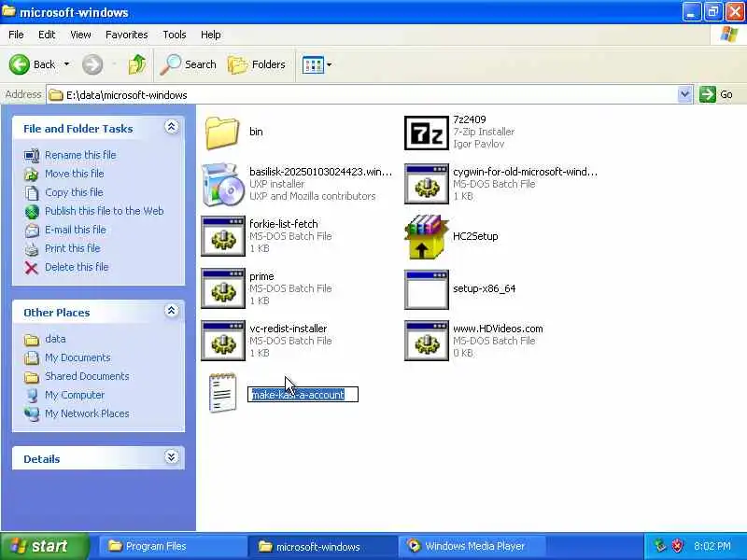Select the forkie-list-fetch batch file icon
Screen dimensions: 747x560
click(223, 237)
